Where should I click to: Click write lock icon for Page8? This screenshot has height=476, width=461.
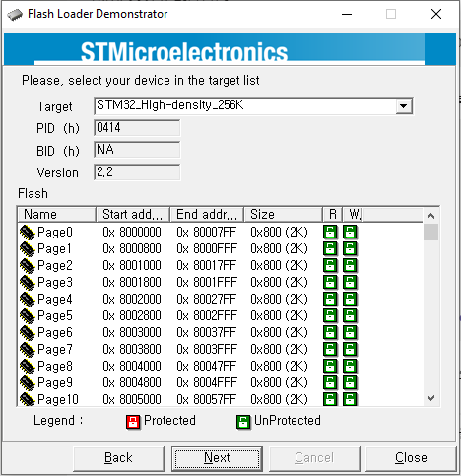350,366
